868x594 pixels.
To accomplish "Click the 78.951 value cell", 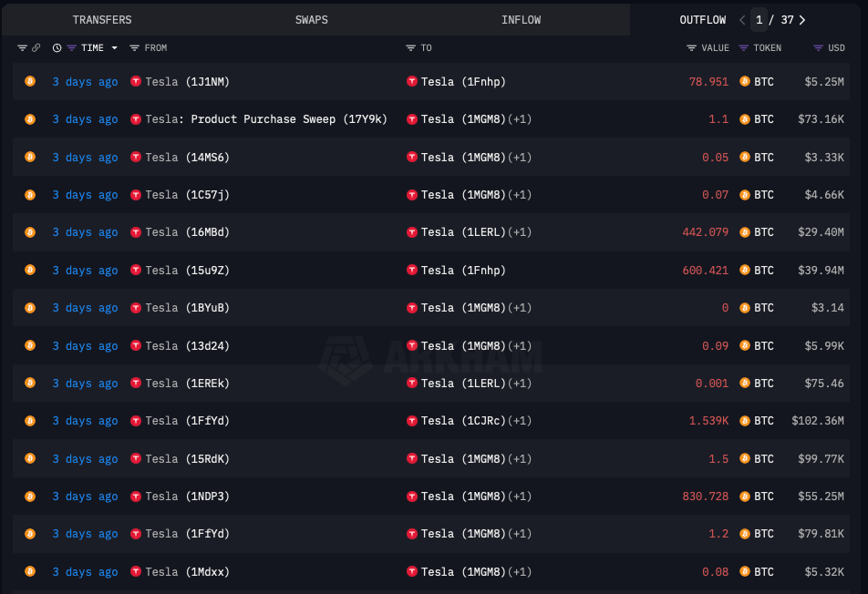I will 708,82.
